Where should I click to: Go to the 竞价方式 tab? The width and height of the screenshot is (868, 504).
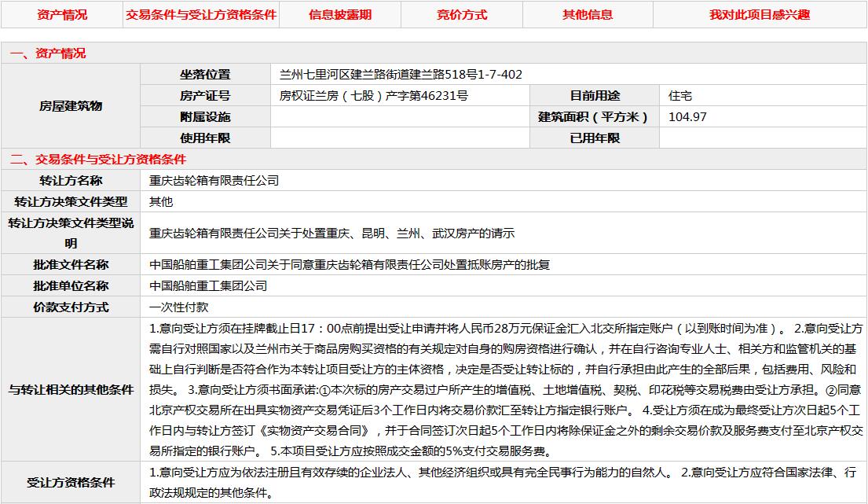[x=462, y=15]
